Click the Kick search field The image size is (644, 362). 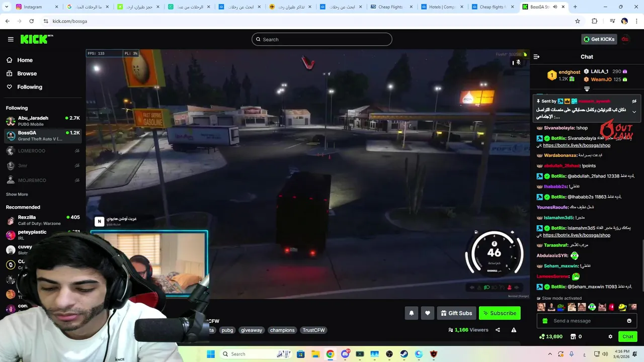click(322, 39)
